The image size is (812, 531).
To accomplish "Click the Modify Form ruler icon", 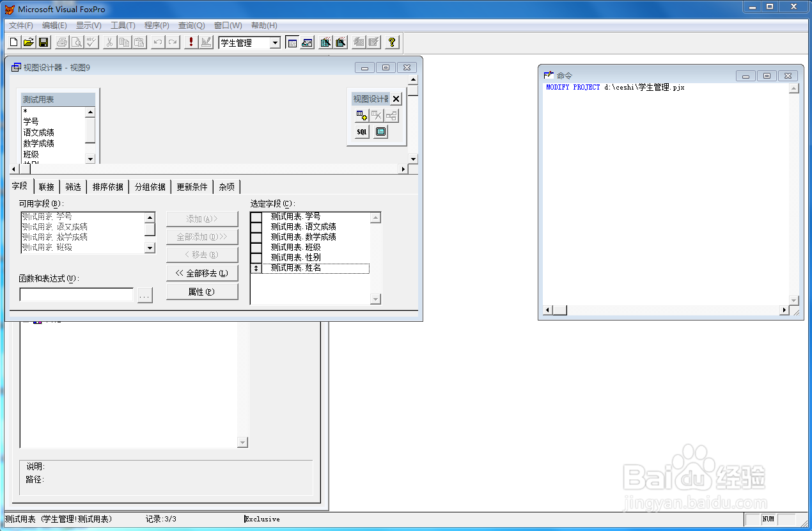I will [206, 43].
